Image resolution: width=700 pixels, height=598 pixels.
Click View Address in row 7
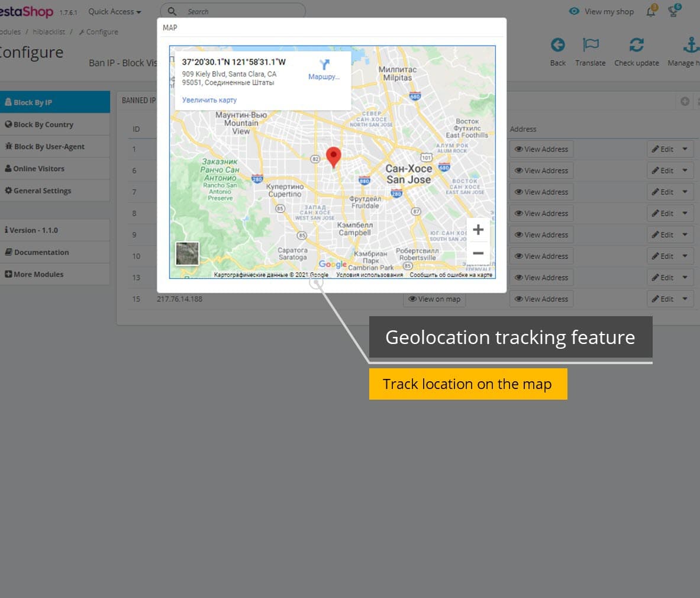click(x=541, y=192)
